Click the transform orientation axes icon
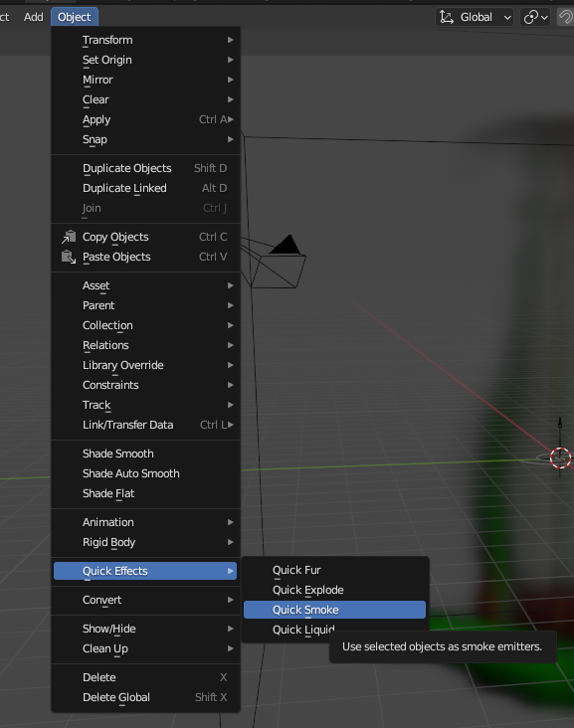Screen dimensions: 574x728 [447, 17]
